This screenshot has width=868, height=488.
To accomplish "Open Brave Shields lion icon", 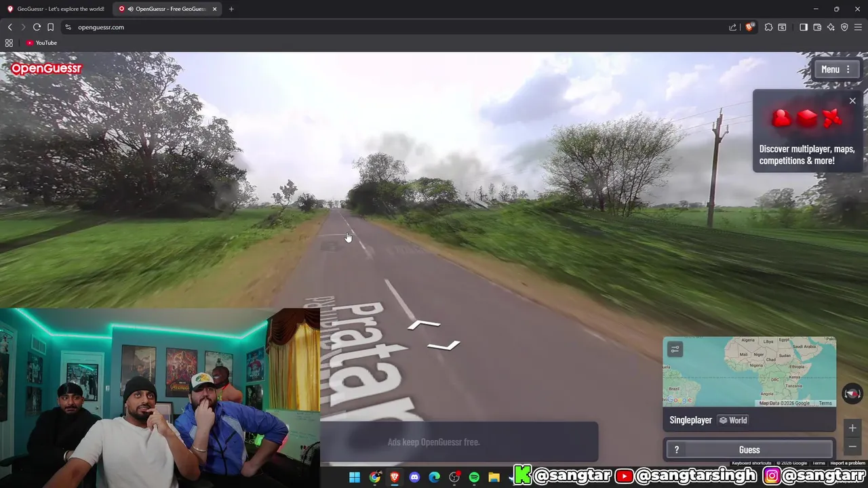I will 750,27.
